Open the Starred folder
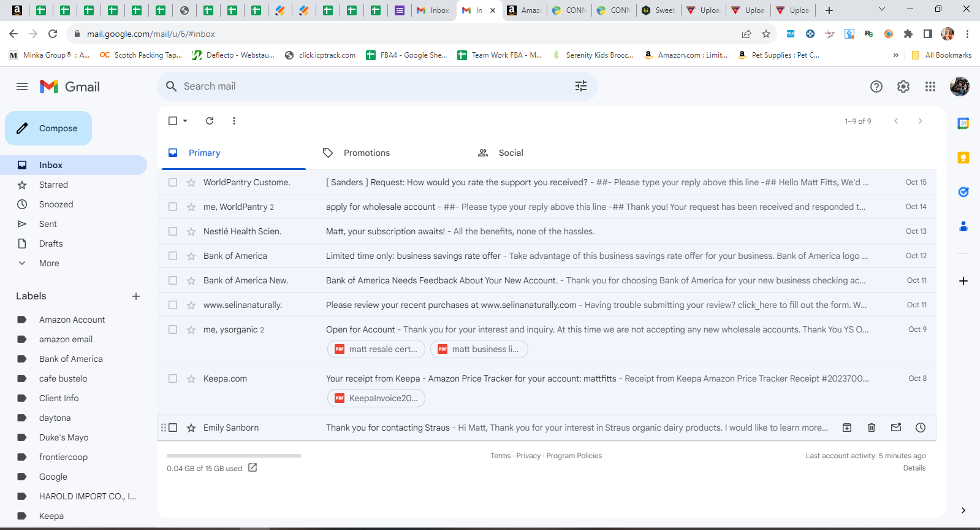 pyautogui.click(x=53, y=185)
